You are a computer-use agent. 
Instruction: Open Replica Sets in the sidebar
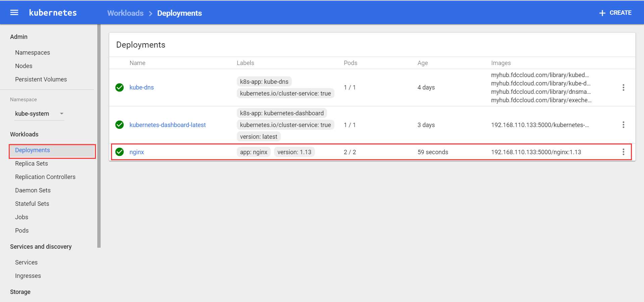click(32, 164)
